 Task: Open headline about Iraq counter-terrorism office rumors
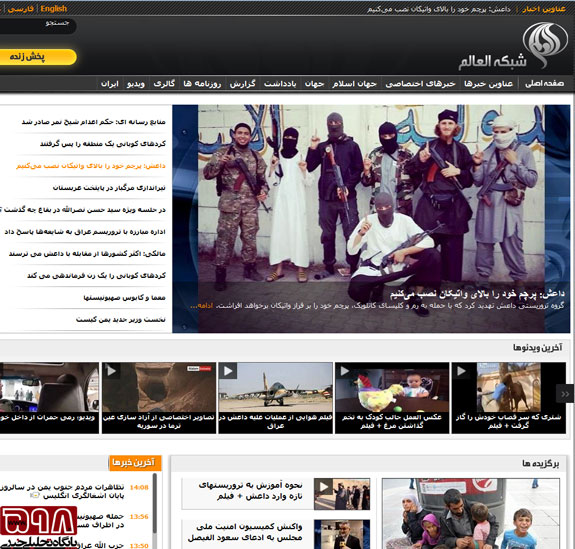[x=85, y=232]
